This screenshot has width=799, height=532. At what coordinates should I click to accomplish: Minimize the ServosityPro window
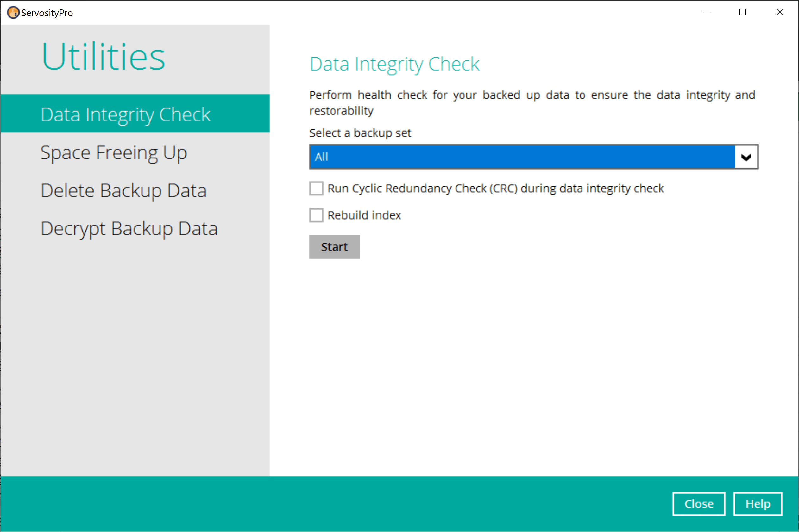(x=706, y=12)
